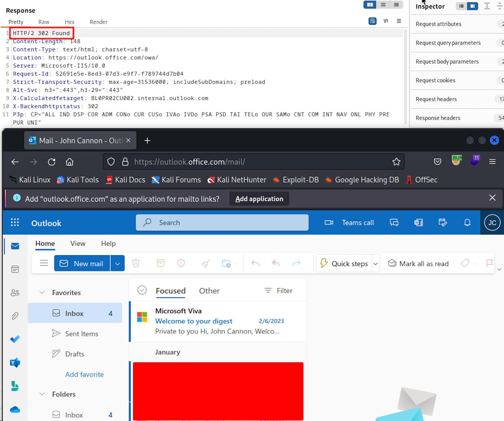The width and height of the screenshot is (504, 421).
Task: Open the Yammer app in left rail
Action: tap(15, 362)
